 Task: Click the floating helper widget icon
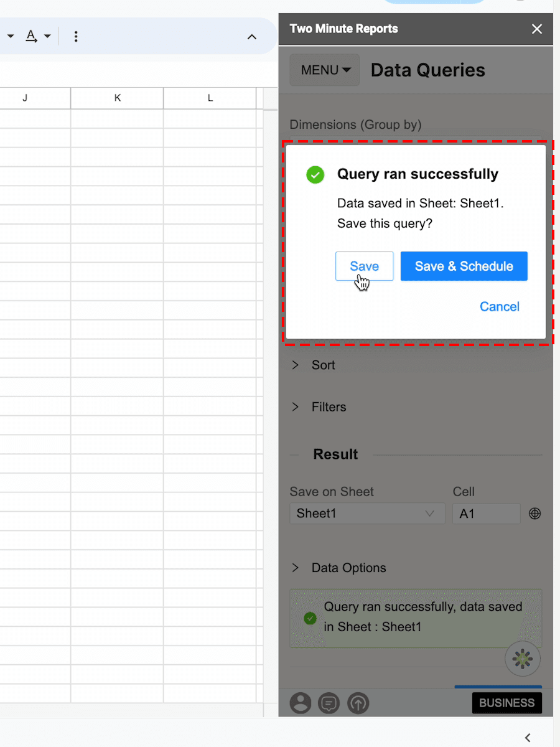(523, 658)
